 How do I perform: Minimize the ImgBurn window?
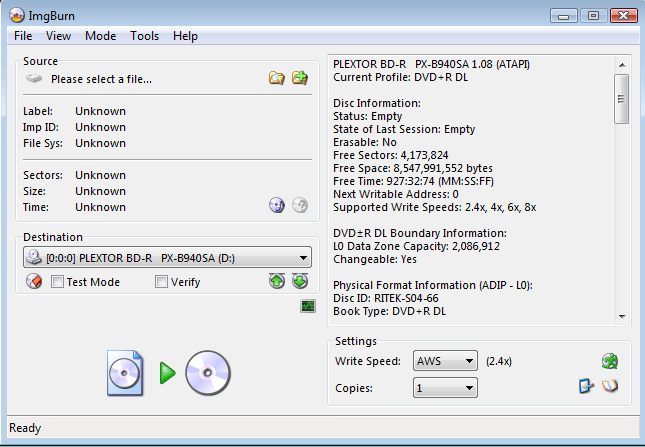(x=563, y=16)
